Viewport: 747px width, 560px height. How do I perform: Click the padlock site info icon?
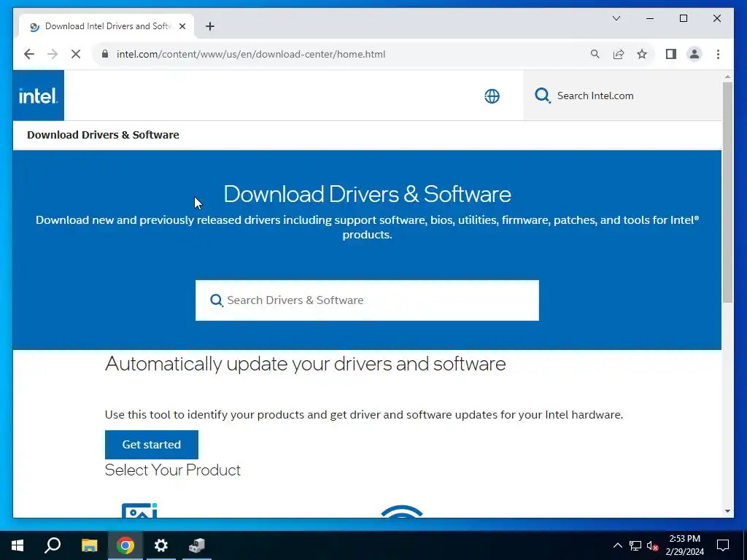(x=105, y=54)
